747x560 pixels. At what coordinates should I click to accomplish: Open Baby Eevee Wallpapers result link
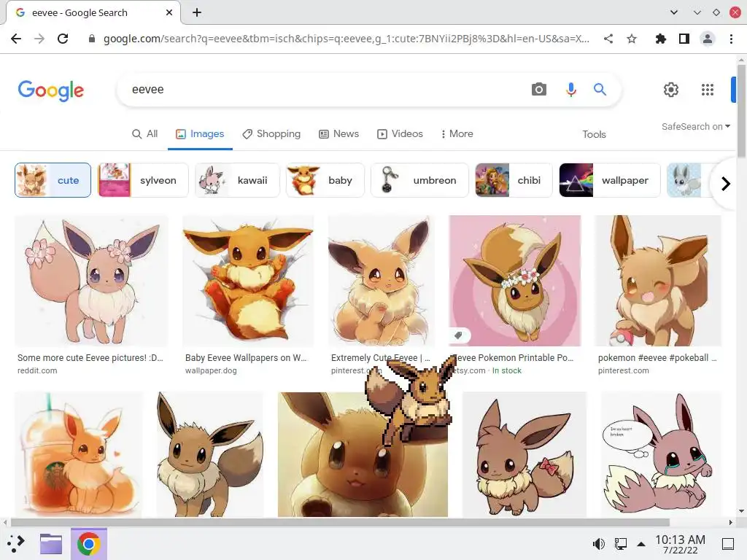[x=246, y=357]
